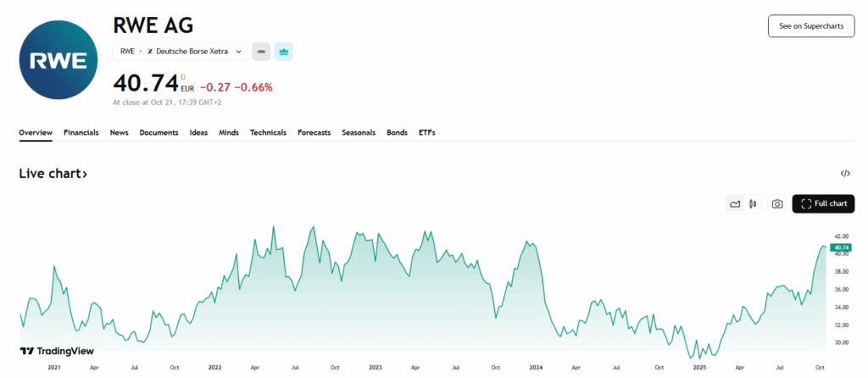Click the orange D delayed-data indicator
Viewport: 868px width, 378px height.
coord(183,77)
